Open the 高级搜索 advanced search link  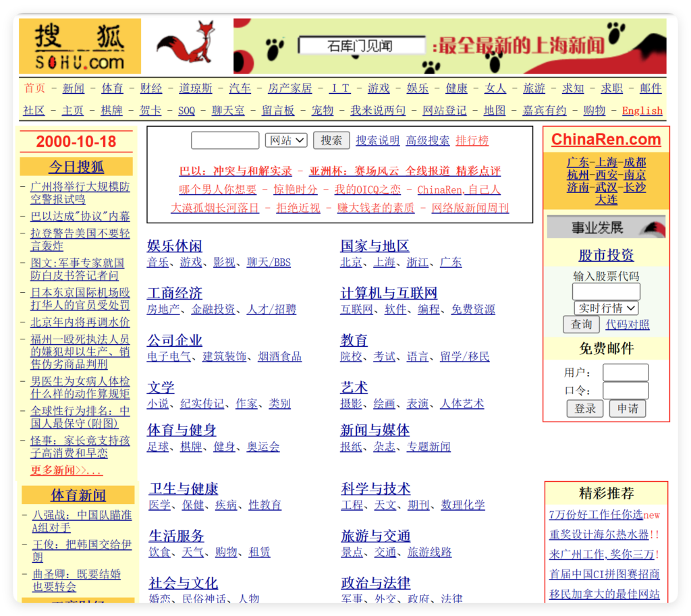coord(427,140)
